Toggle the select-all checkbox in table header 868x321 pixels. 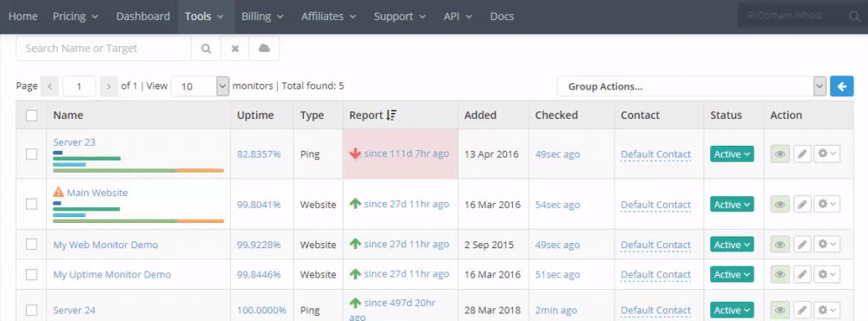point(31,115)
